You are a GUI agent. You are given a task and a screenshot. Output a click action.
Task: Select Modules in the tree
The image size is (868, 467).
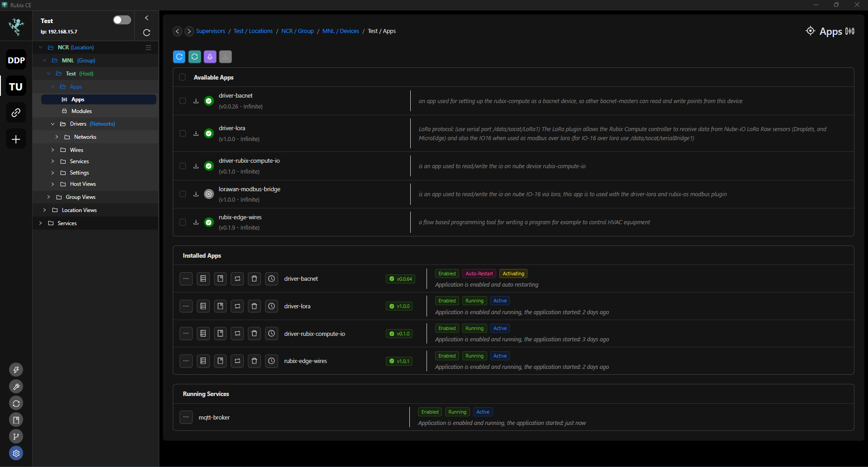[x=81, y=111]
